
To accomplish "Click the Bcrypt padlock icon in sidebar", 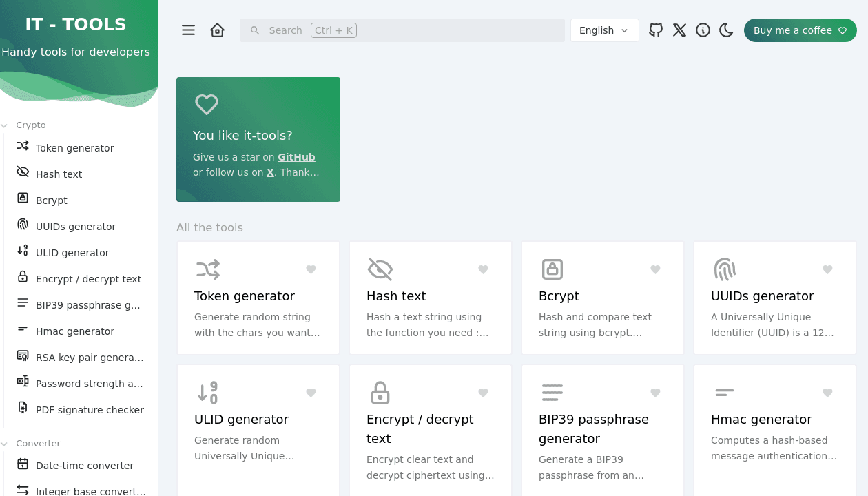I will (22, 200).
